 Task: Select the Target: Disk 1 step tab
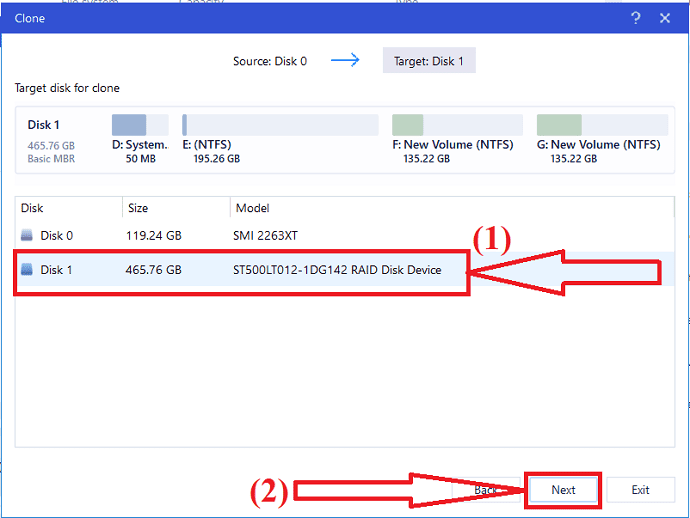(429, 60)
